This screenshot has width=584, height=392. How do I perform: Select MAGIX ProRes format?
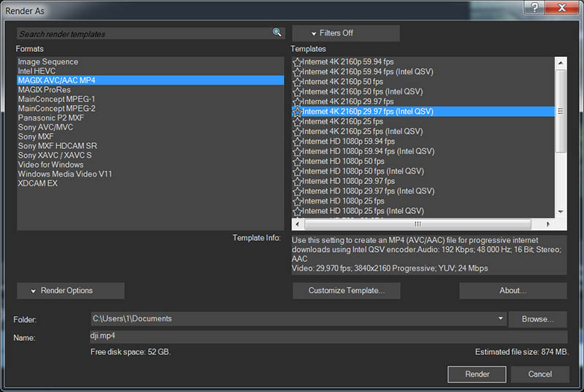click(150, 90)
